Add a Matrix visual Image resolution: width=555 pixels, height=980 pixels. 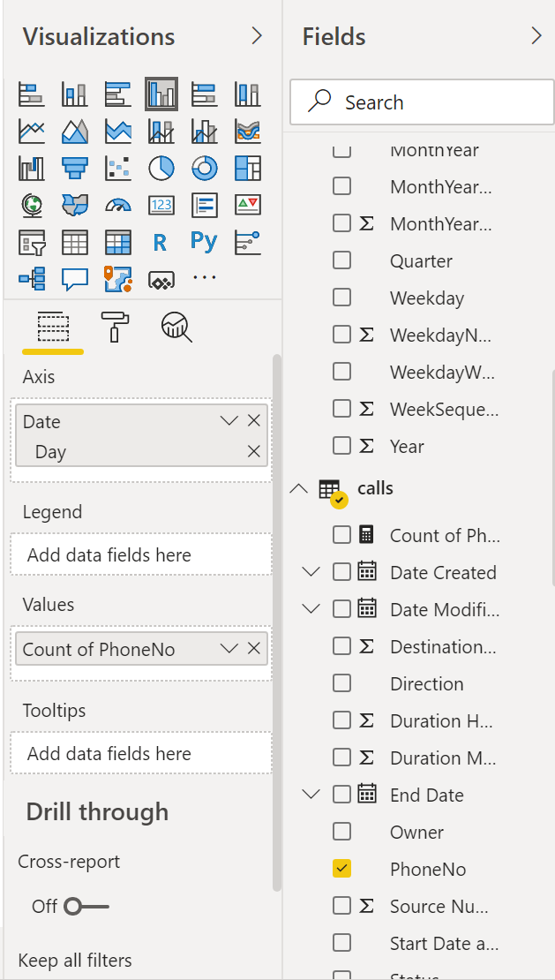click(118, 241)
